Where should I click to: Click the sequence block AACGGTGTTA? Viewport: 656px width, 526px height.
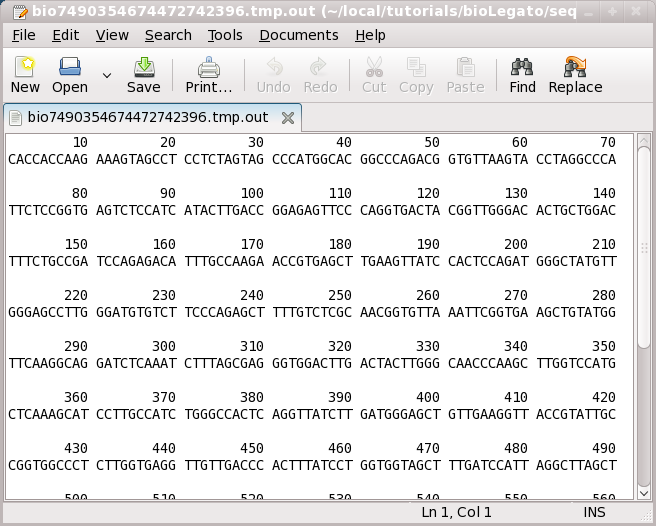tap(400, 312)
